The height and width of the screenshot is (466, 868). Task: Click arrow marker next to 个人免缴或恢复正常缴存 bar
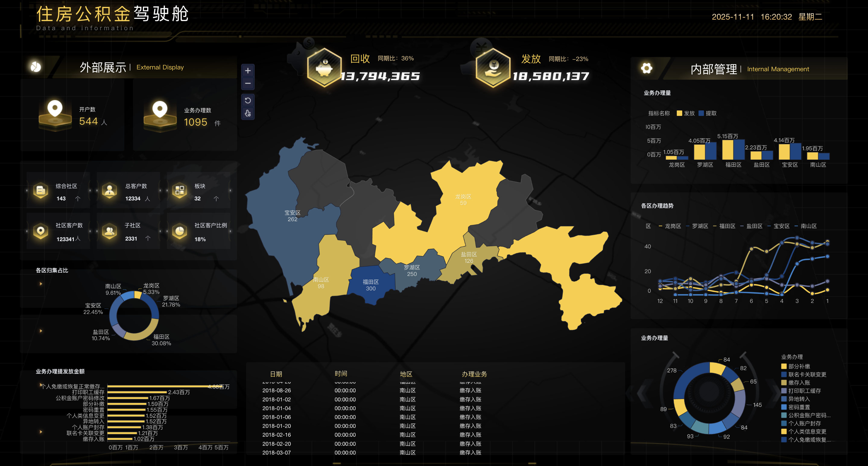tap(41, 385)
